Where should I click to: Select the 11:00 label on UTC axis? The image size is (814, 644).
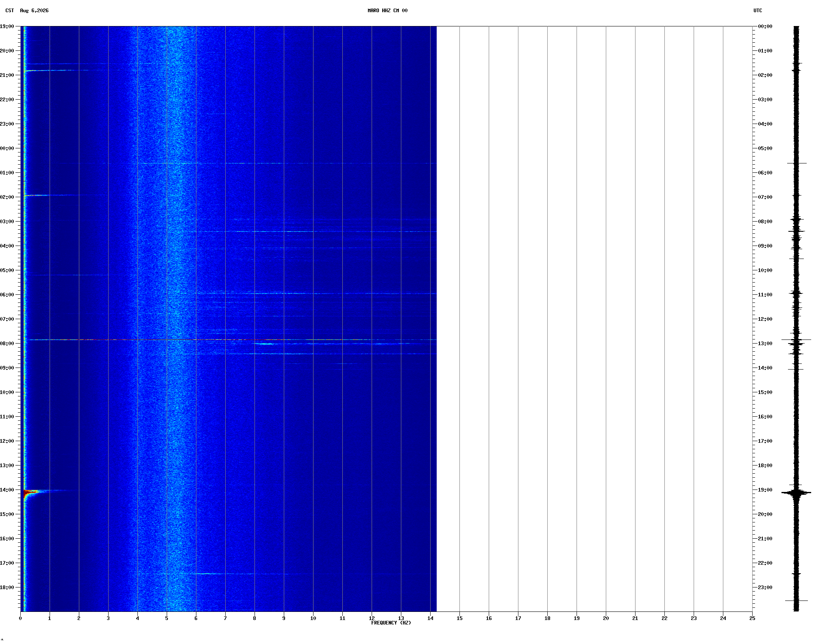click(x=765, y=295)
